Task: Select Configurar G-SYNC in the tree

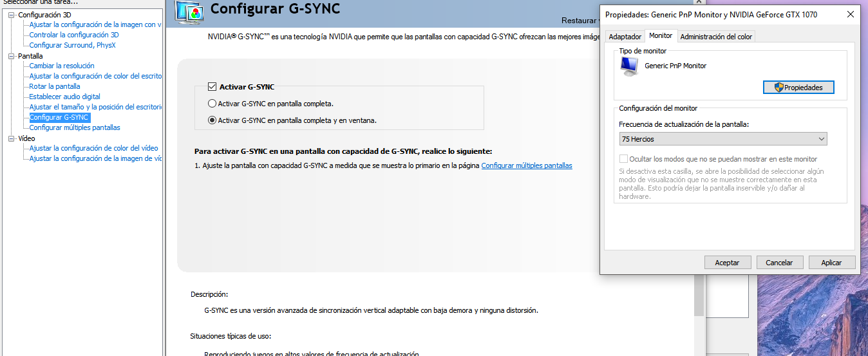Action: 59,117
